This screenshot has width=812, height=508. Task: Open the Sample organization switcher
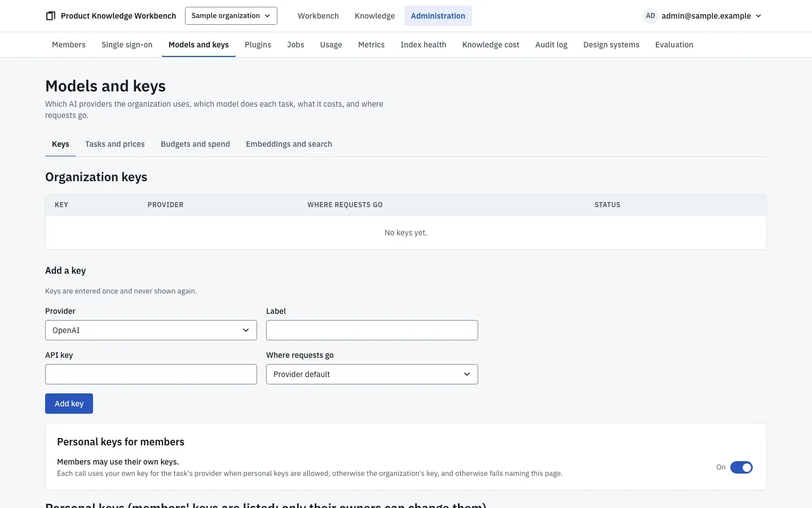pyautogui.click(x=231, y=16)
